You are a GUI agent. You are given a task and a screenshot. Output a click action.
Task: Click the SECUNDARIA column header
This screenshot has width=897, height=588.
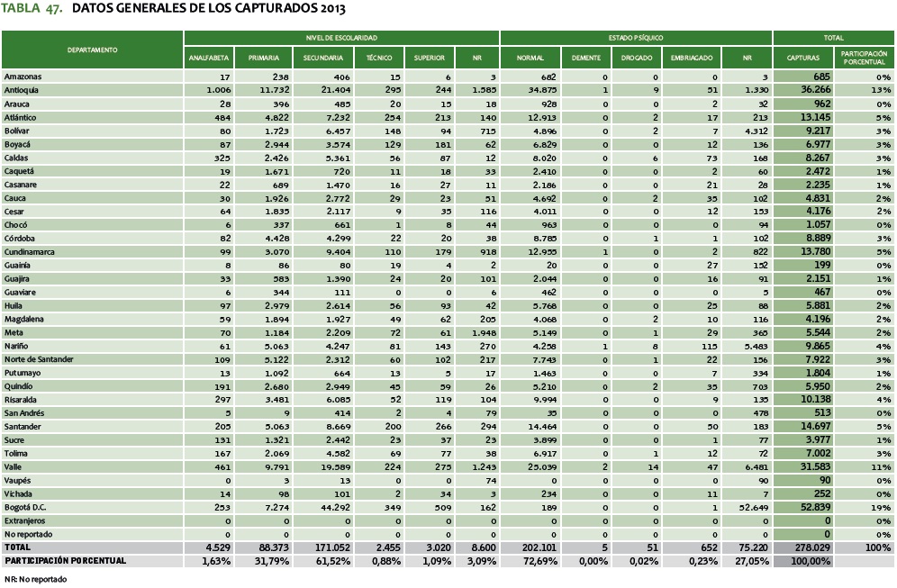click(x=322, y=58)
